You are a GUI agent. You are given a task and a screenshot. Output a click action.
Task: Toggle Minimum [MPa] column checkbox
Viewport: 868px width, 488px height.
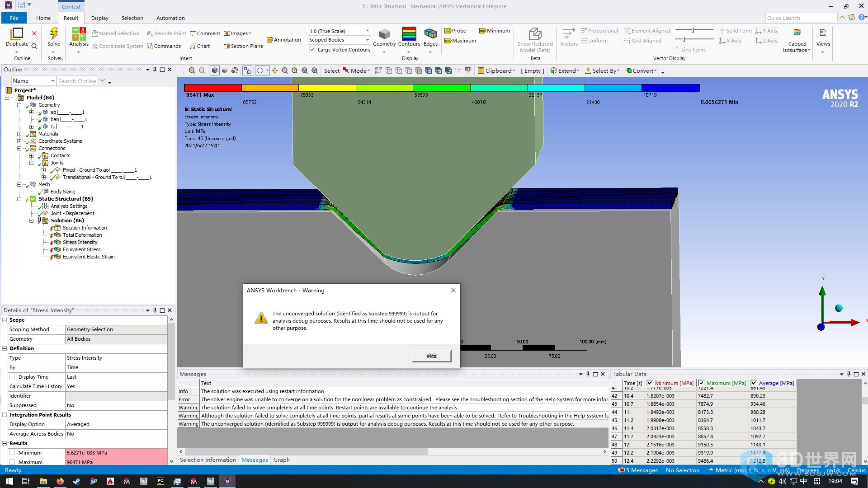pos(650,383)
